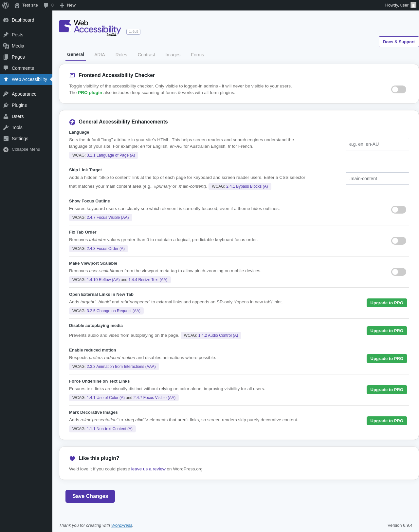Turn on the Fix Tab Order switch
419x532 pixels.
(399, 241)
